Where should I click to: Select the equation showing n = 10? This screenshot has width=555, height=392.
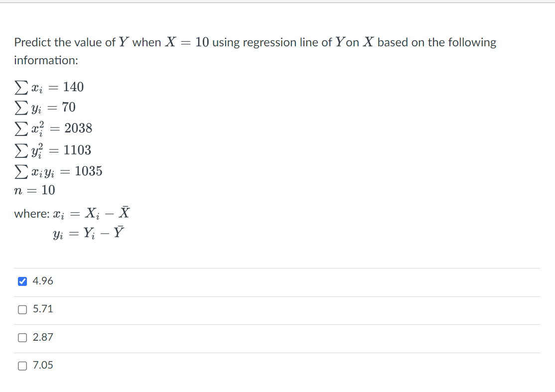(34, 190)
